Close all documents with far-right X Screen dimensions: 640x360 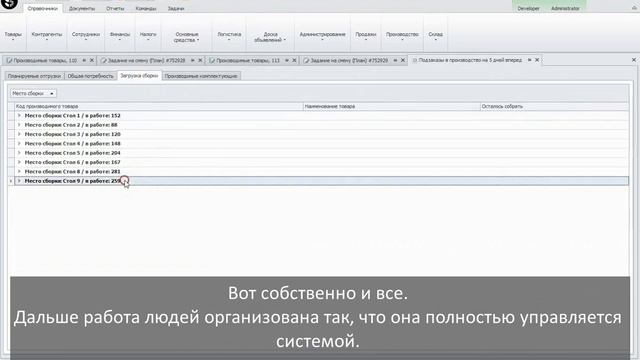(634, 60)
